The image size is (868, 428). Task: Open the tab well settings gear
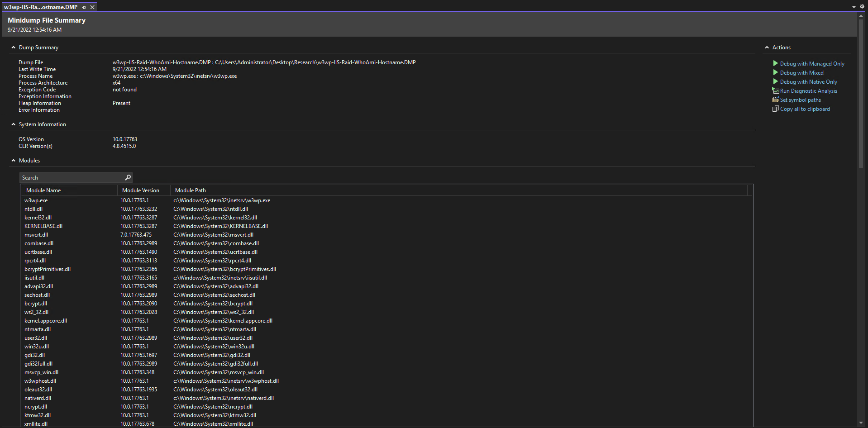click(x=862, y=7)
